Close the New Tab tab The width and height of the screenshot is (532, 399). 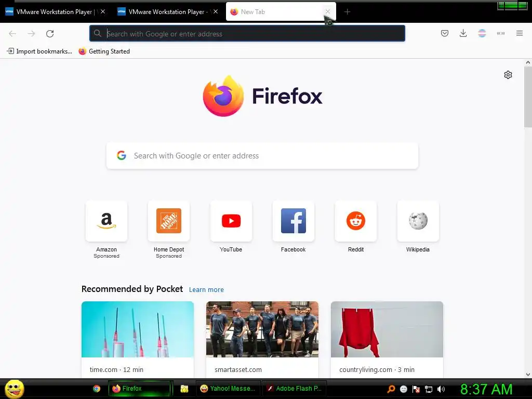pyautogui.click(x=327, y=11)
